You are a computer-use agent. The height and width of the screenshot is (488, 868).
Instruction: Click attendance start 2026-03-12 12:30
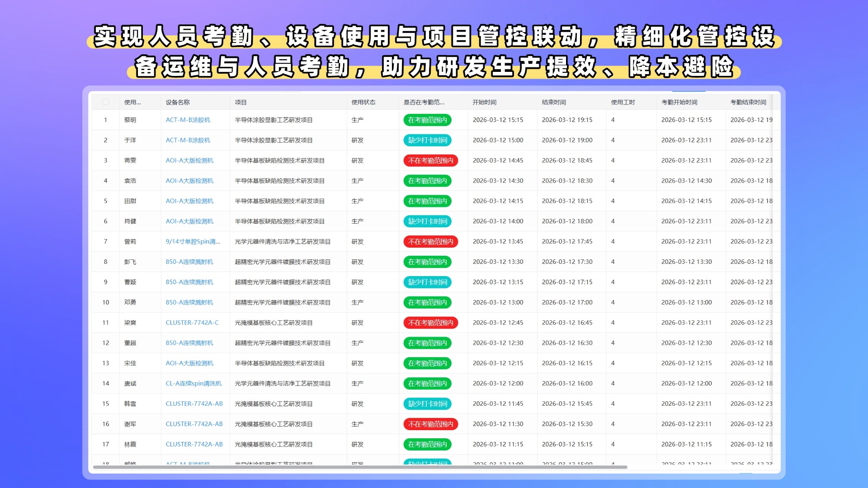click(686, 343)
